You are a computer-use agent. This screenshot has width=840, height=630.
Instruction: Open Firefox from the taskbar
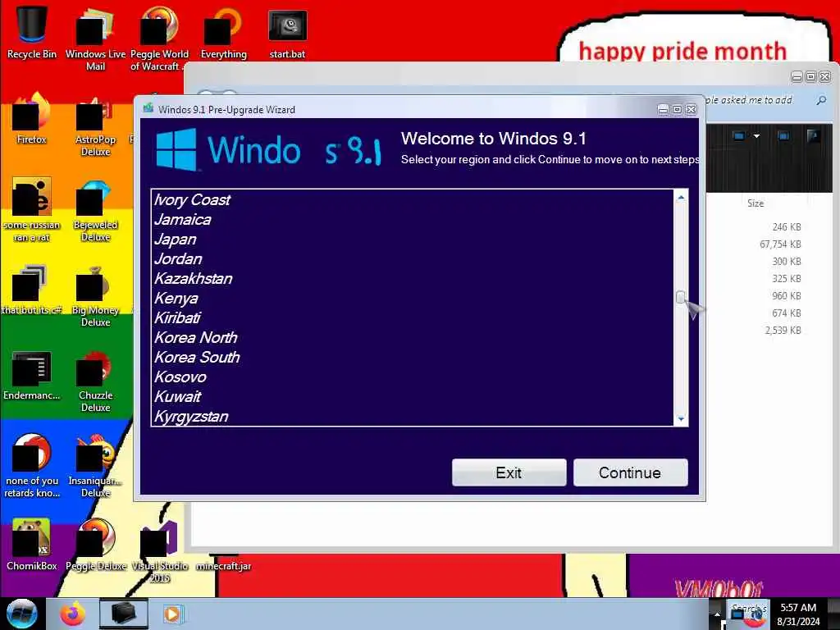73,614
